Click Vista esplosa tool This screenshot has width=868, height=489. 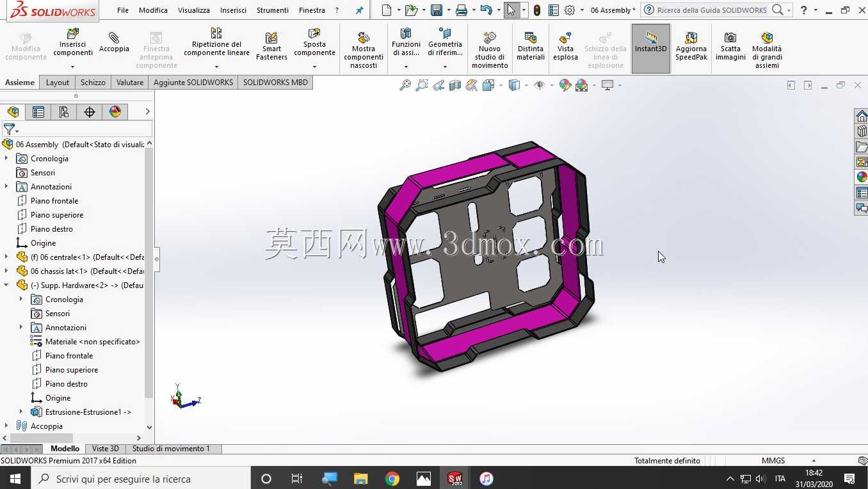(x=565, y=46)
